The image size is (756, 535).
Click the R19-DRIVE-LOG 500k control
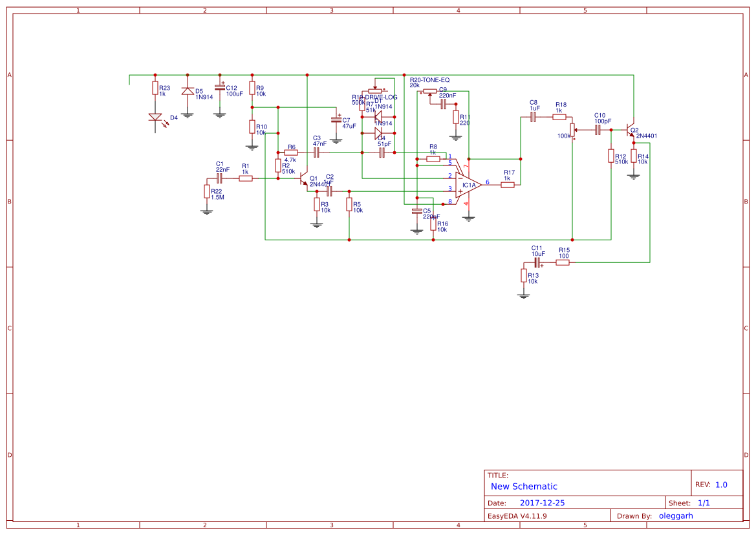click(x=375, y=91)
